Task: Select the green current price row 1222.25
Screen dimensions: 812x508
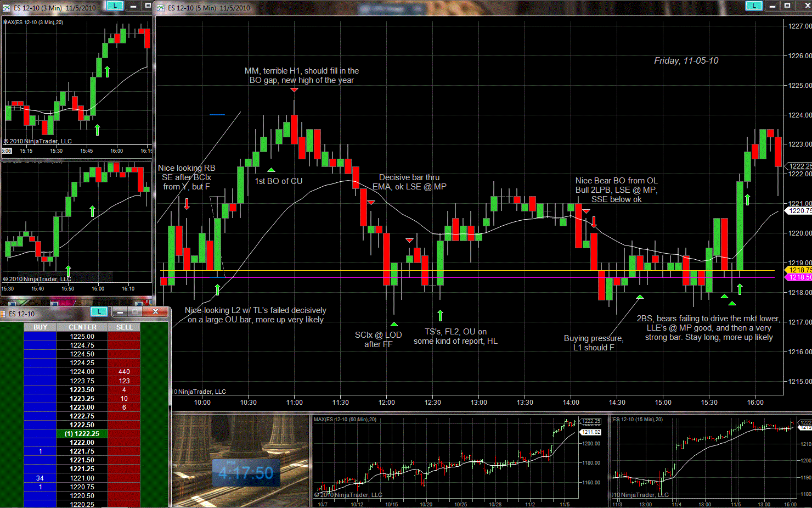Action: (x=82, y=434)
